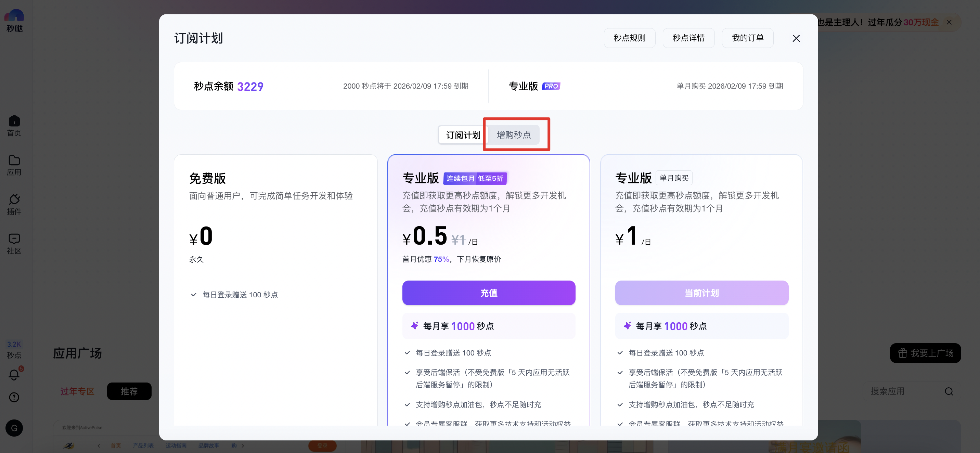Image resolution: width=980 pixels, height=453 pixels.
Task: Select the 订阅计划 tab
Action: [x=463, y=135]
